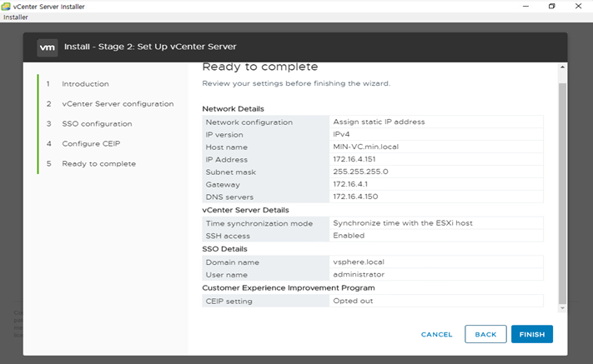This screenshot has width=593, height=364.
Task: Click the 'Gateway' label
Action: coord(223,185)
